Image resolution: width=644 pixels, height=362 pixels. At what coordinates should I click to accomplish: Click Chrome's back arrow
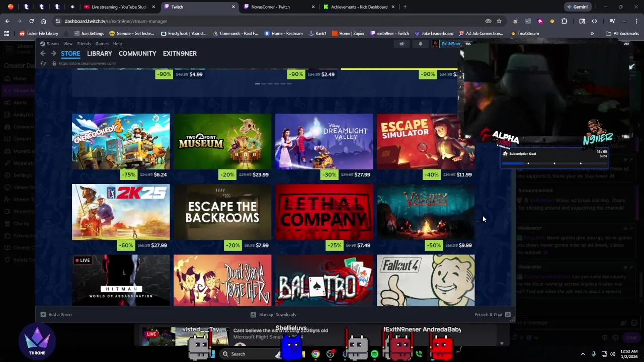tap(7, 21)
